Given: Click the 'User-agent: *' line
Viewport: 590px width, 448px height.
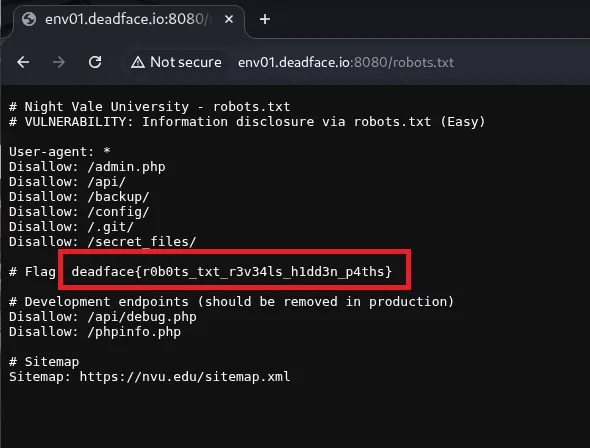Looking at the screenshot, I should pos(60,152).
